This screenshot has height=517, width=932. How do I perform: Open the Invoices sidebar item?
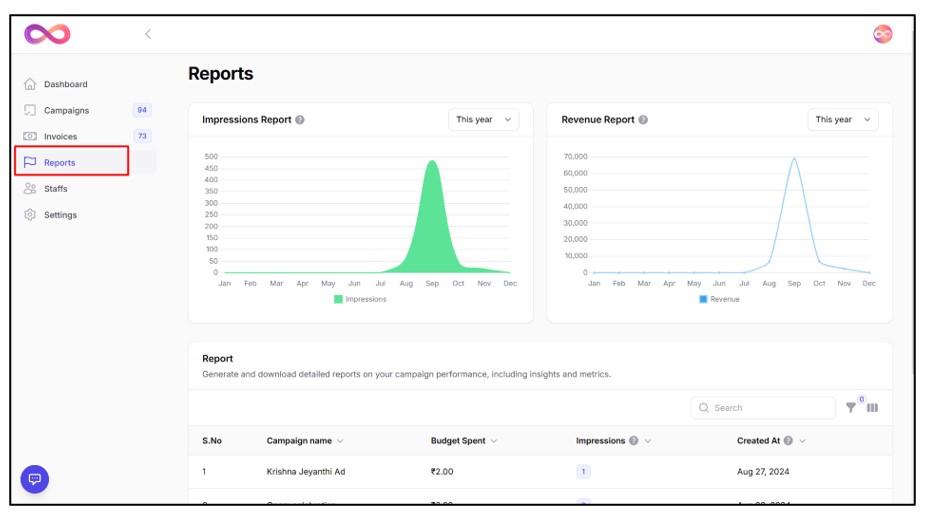coord(60,137)
